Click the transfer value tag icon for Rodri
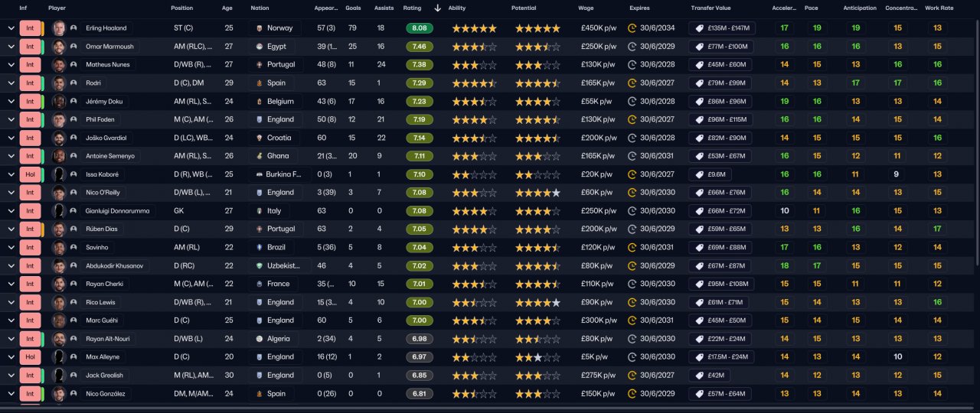 point(699,83)
